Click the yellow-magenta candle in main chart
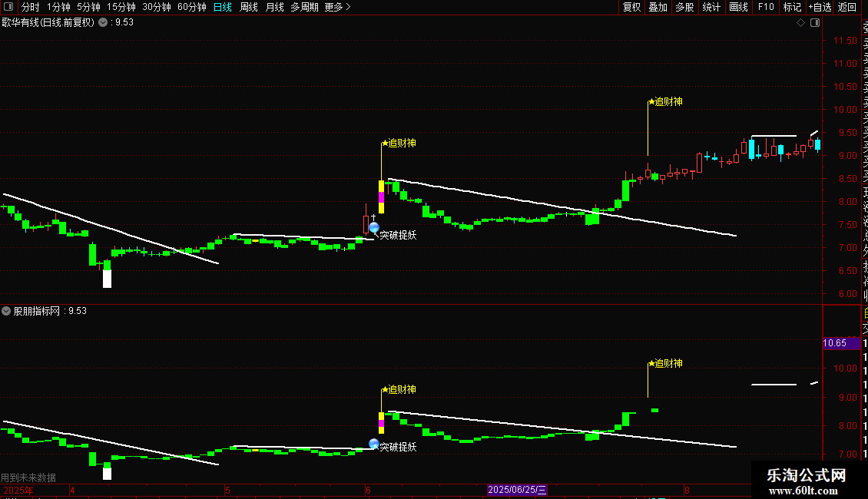Viewport: 868px width, 499px height. pyautogui.click(x=381, y=197)
